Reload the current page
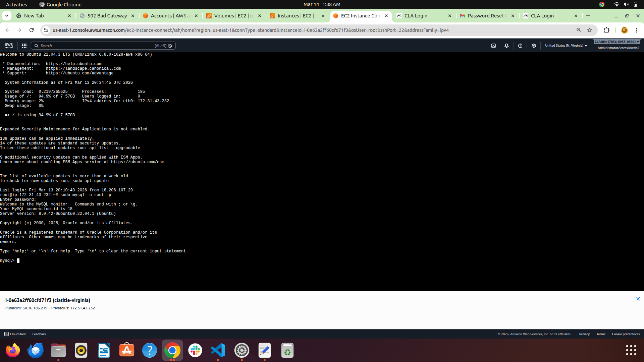Screen dimensions: 644x362 [32, 30]
